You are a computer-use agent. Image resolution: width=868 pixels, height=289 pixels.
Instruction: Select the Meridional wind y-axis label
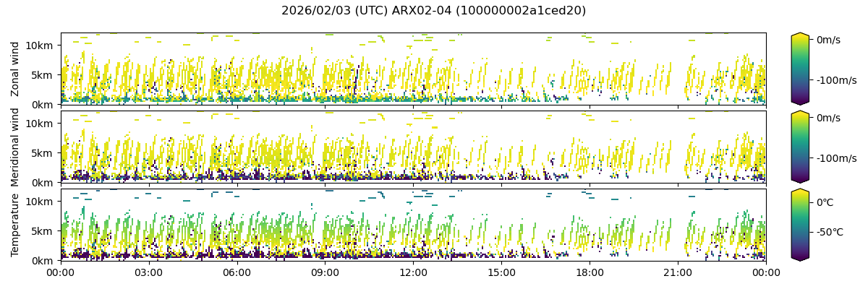point(15,147)
